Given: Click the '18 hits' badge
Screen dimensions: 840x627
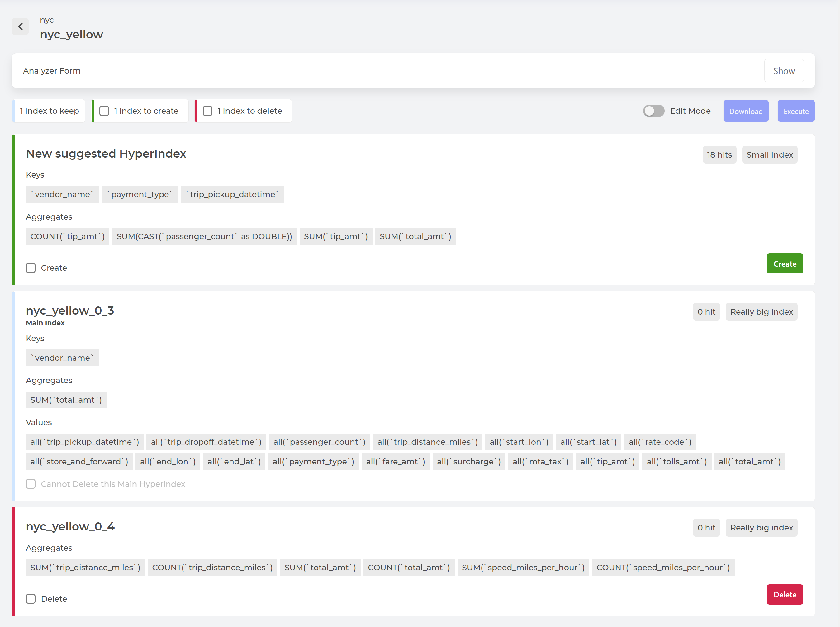Looking at the screenshot, I should [x=719, y=155].
